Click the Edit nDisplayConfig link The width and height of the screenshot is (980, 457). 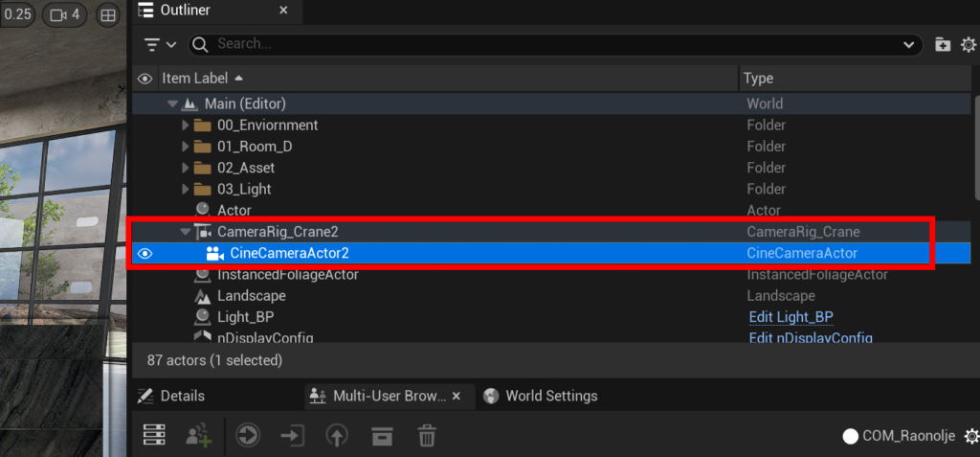[x=810, y=337]
